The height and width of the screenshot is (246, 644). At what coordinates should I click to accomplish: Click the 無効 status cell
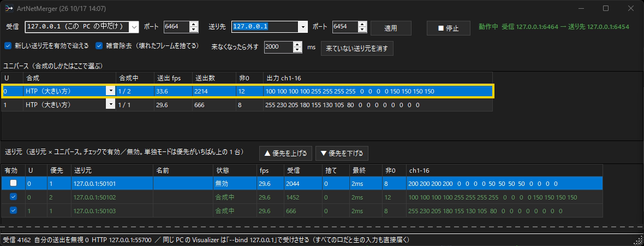[234, 184]
